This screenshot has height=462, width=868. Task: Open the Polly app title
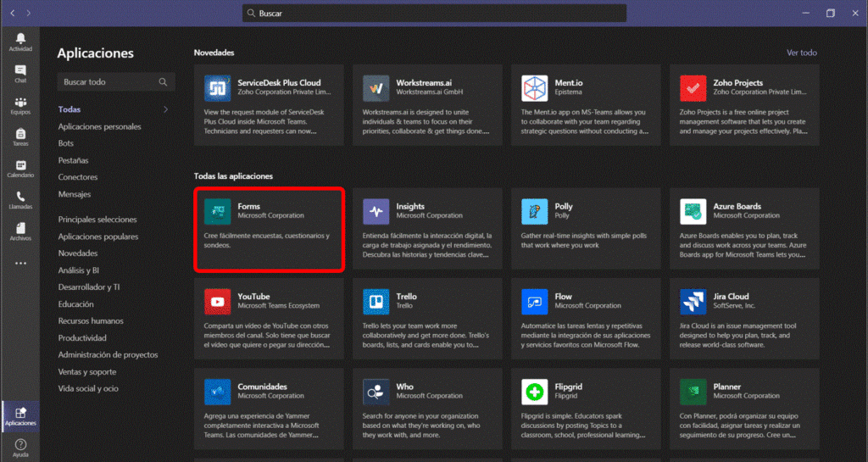pos(564,206)
